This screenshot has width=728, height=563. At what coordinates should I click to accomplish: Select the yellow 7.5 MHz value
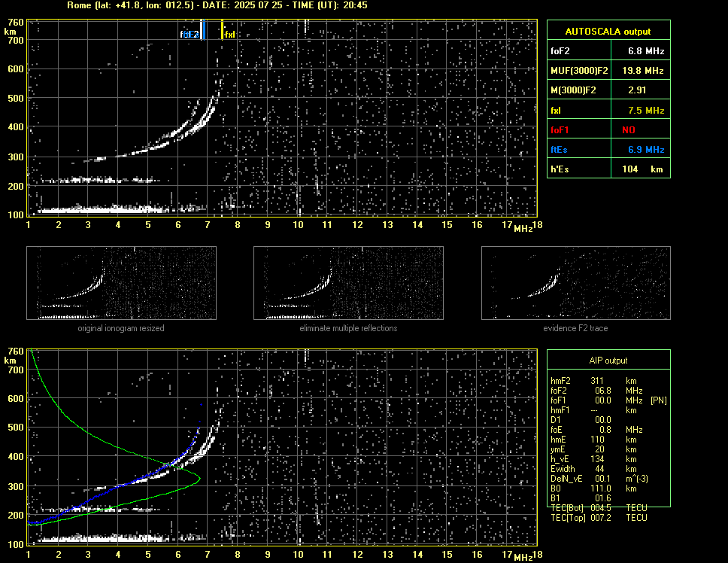(646, 111)
